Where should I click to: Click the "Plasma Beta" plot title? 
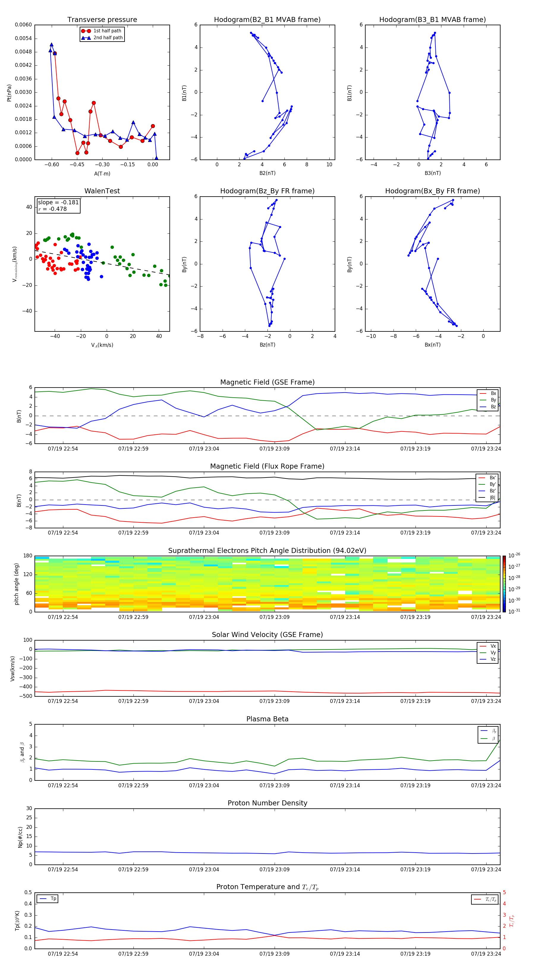coord(267,719)
